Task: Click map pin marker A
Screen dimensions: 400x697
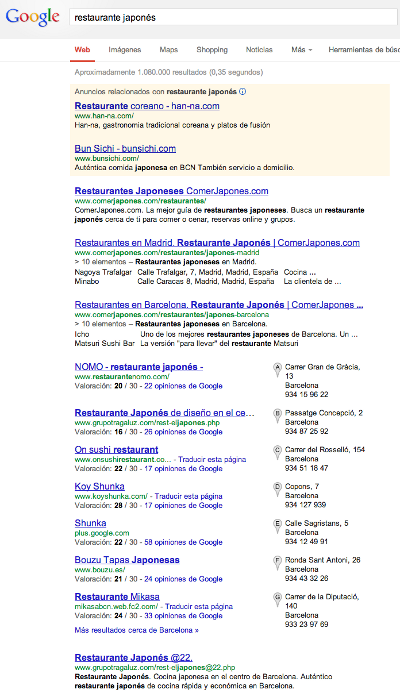Action: tap(278, 369)
